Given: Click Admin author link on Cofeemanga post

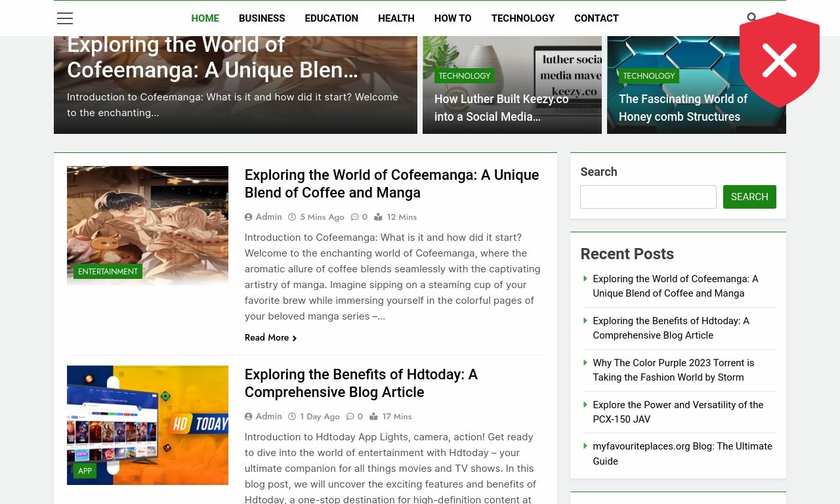Looking at the screenshot, I should pos(268,217).
